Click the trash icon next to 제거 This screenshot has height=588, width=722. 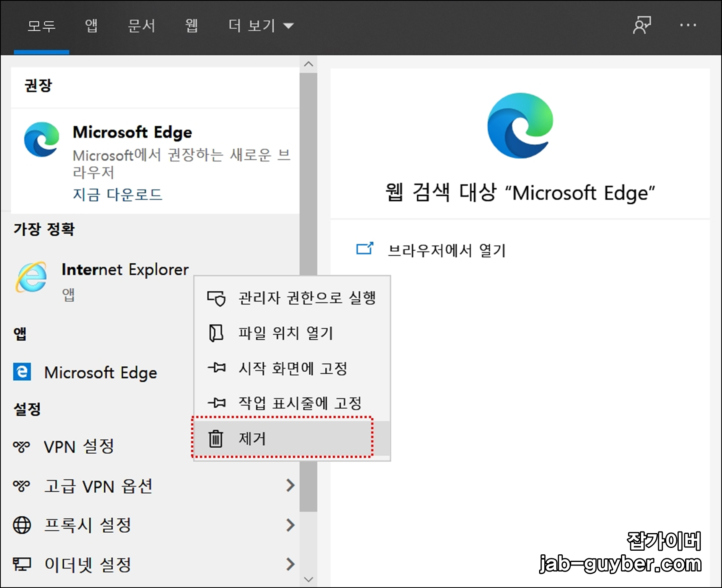click(x=217, y=439)
